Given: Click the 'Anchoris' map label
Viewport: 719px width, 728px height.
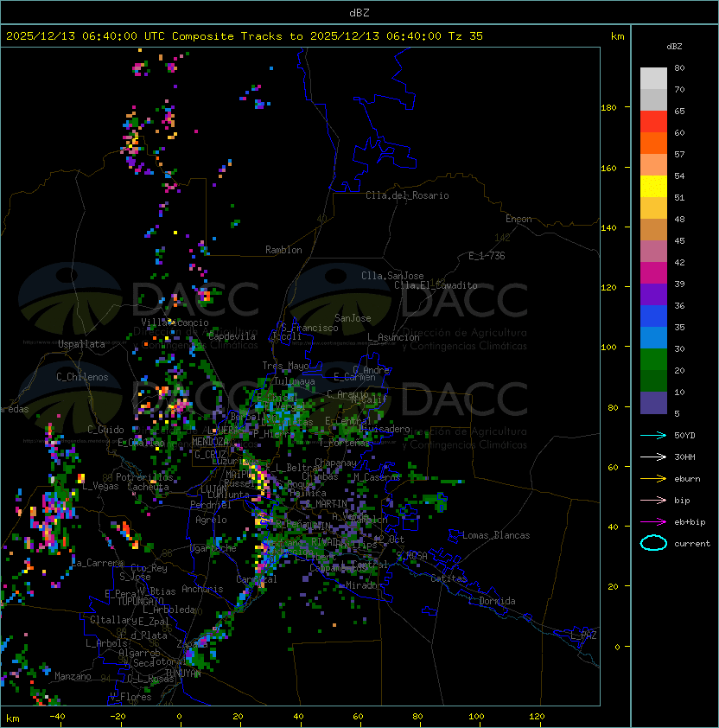Looking at the screenshot, I should click(x=202, y=589).
